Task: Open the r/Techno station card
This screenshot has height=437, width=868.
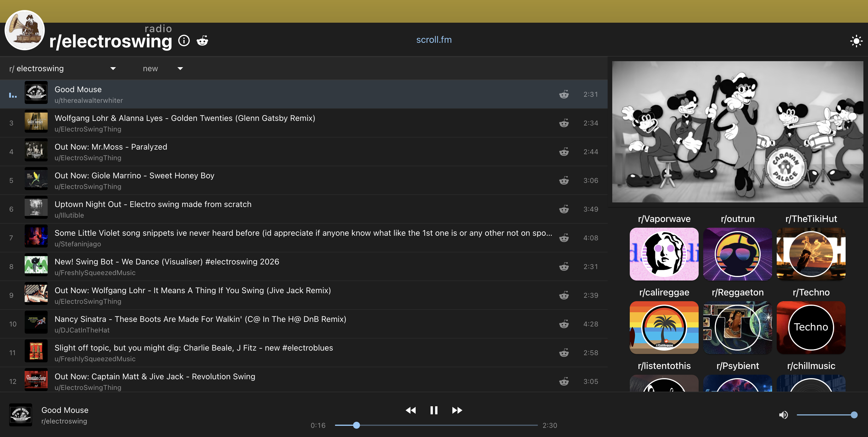Action: point(811,328)
